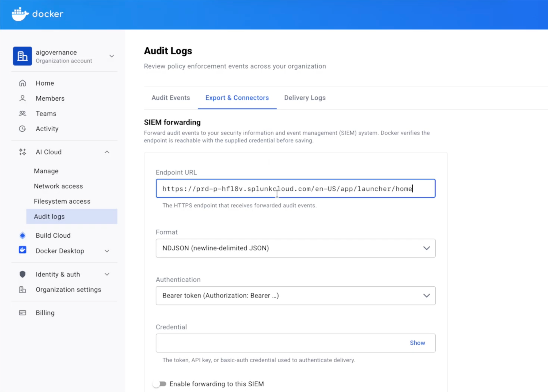The width and height of the screenshot is (548, 392).
Task: Click the Members person icon
Action: (22, 98)
